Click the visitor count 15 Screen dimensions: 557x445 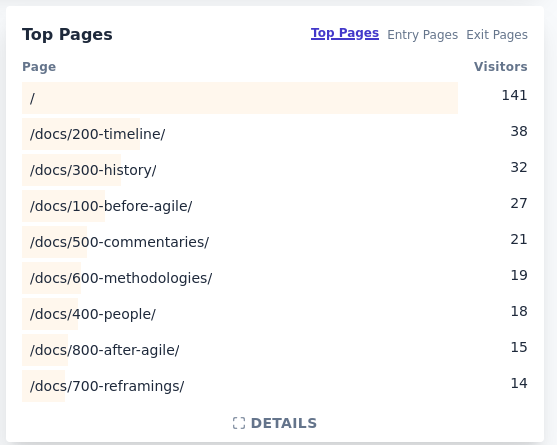pos(519,347)
